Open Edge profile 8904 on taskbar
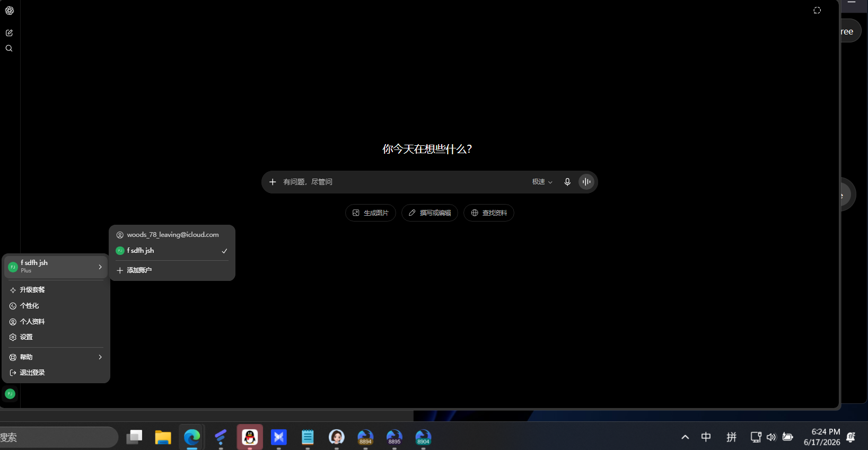The height and width of the screenshot is (450, 868). pos(423,437)
